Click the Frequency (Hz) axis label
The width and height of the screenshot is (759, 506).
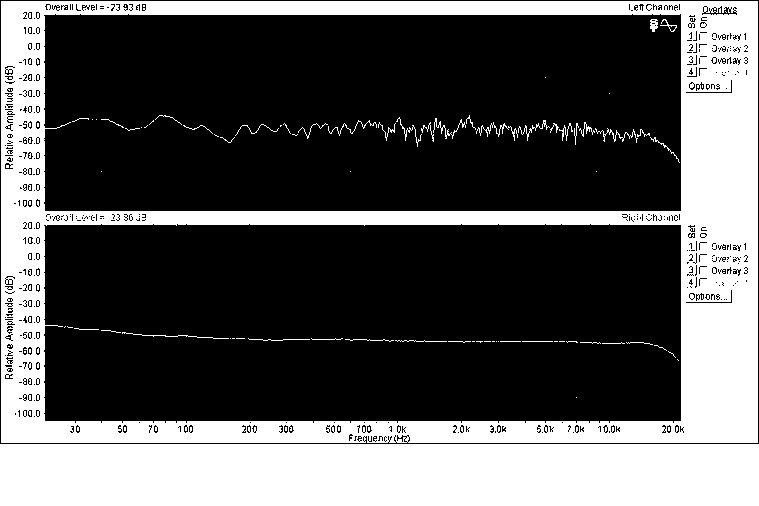tap(379, 438)
